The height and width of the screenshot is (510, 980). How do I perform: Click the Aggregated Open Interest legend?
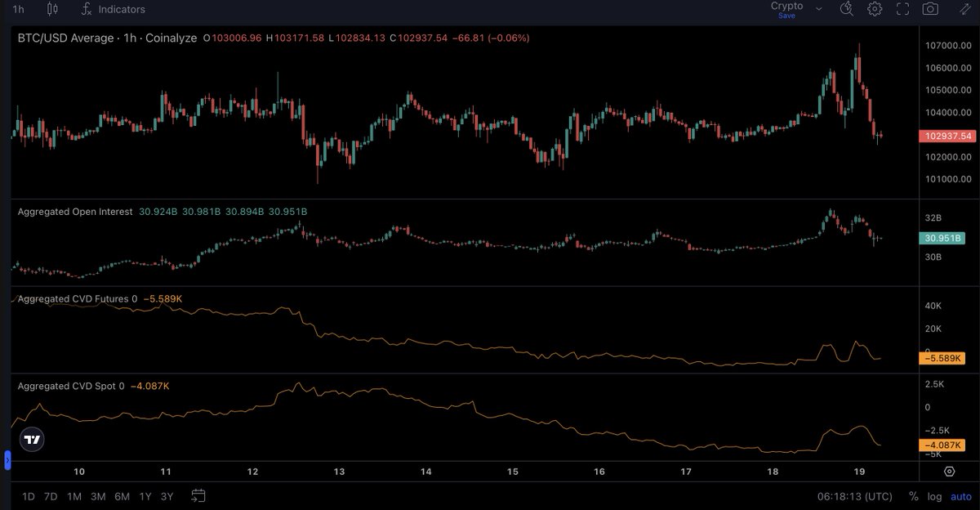coord(75,212)
